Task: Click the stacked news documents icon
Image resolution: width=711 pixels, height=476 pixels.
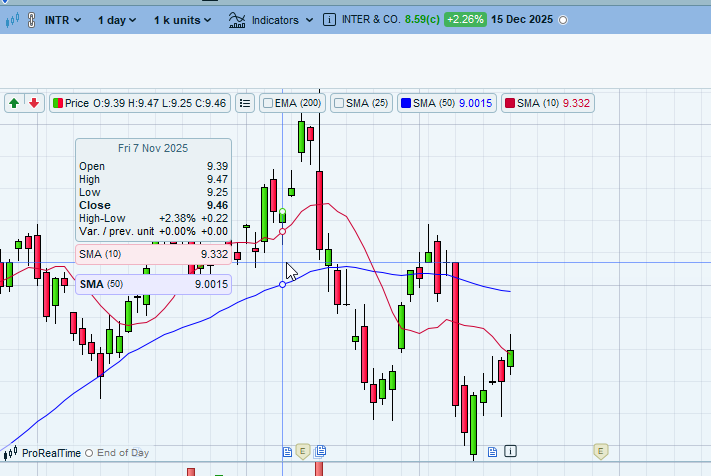Action: (x=320, y=451)
